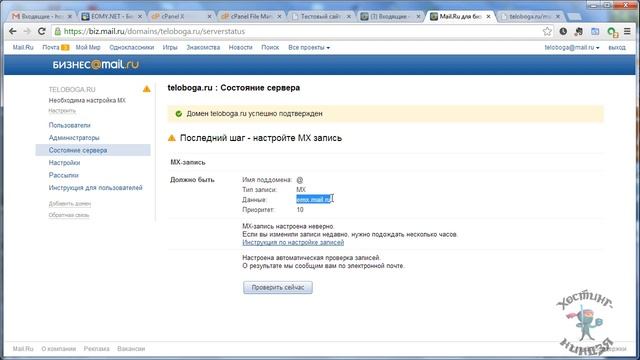
Task: Click the green extension icon with badge
Action: click(x=612, y=32)
